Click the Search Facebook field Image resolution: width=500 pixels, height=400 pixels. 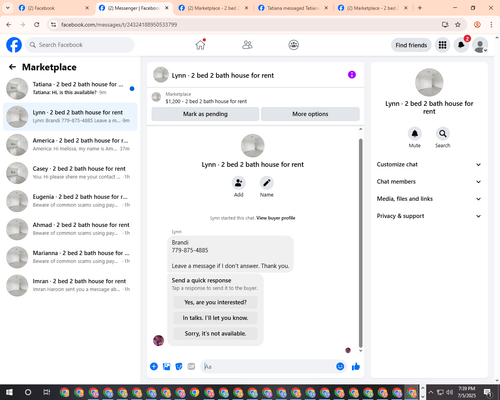coord(80,45)
